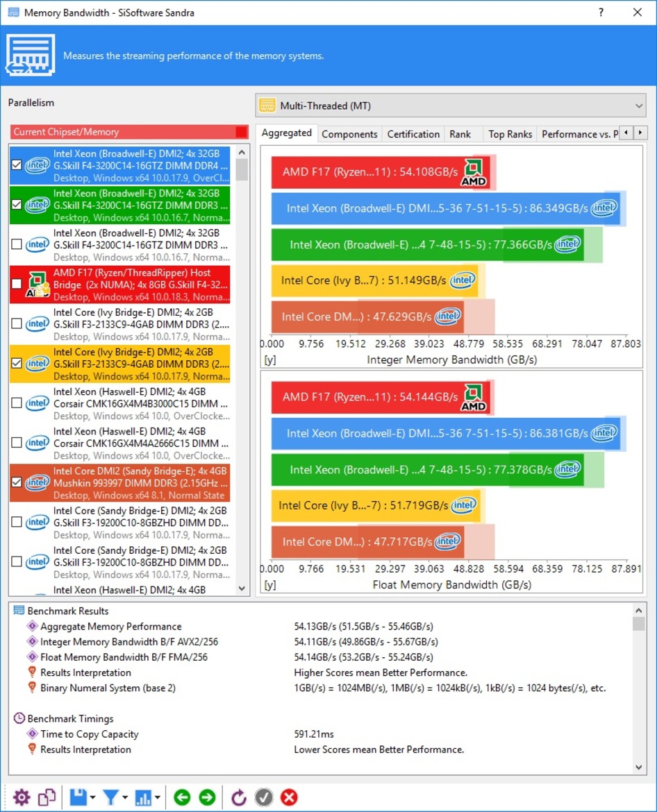
Task: Check the Haswell-E Corsair CMK16GX4M4B3000C15 entry
Action: click(x=17, y=403)
